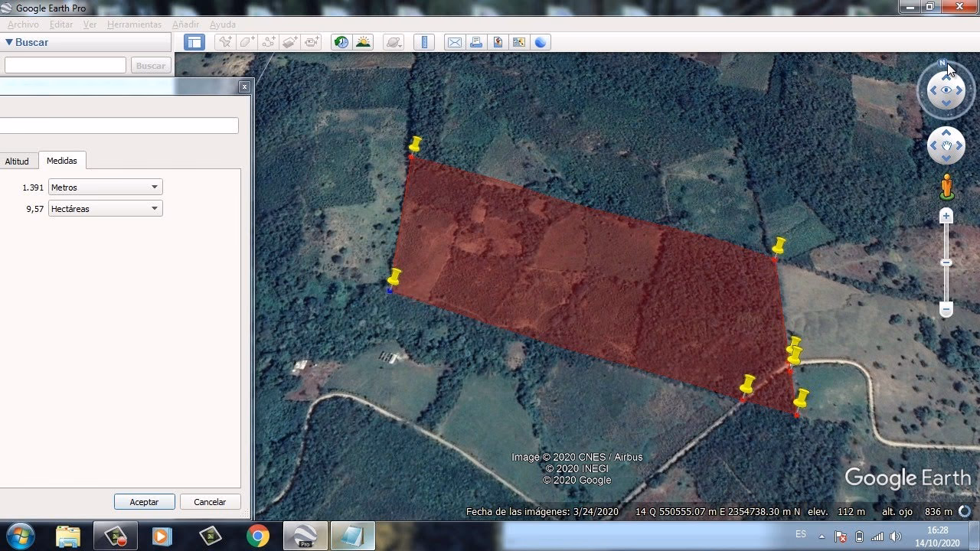Open File Explorer from the taskbar

tap(68, 536)
